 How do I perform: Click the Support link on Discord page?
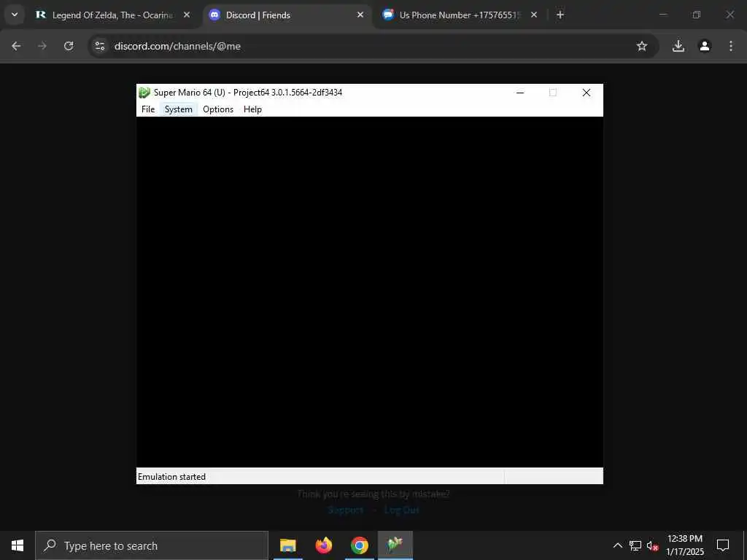(x=346, y=510)
